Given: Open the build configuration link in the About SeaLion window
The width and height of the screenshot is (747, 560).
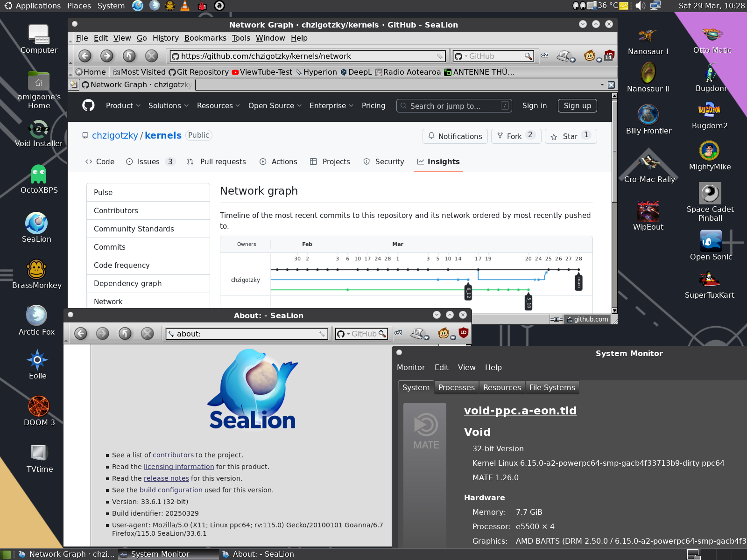Looking at the screenshot, I should (171, 490).
